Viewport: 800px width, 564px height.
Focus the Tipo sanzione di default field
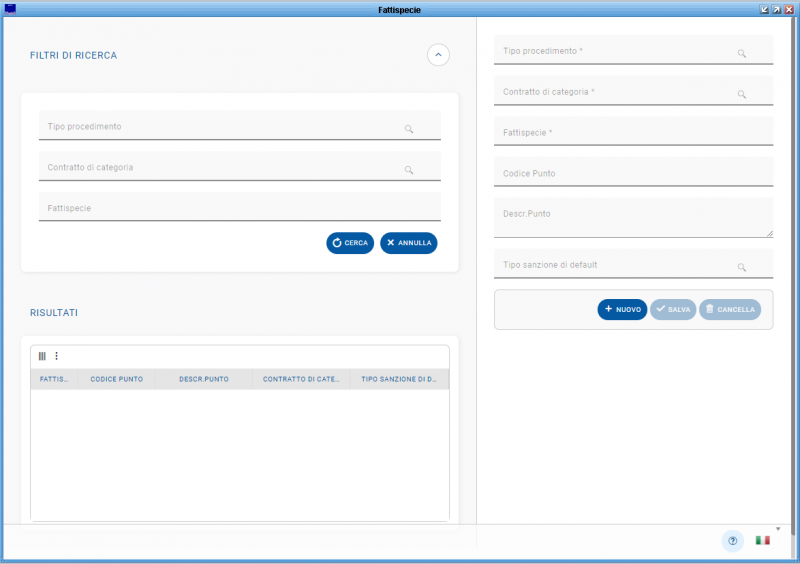pyautogui.click(x=633, y=264)
